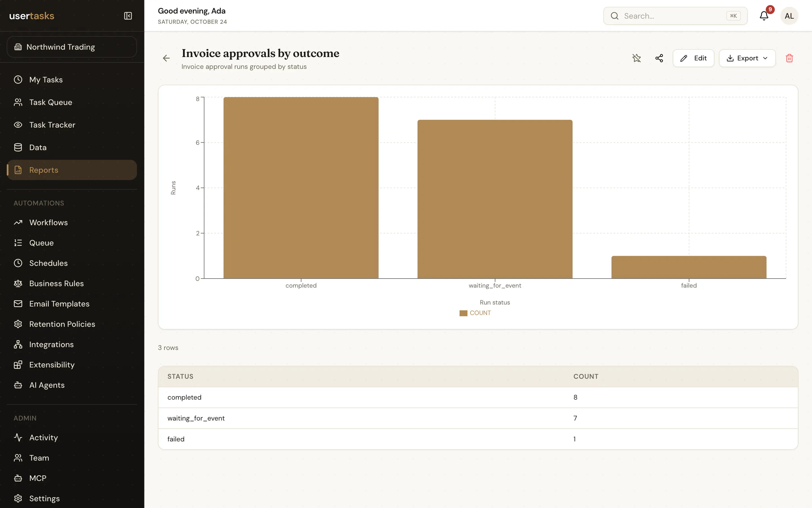The height and width of the screenshot is (508, 812).
Task: Open the Northwind Trading workspace selector
Action: [x=72, y=47]
